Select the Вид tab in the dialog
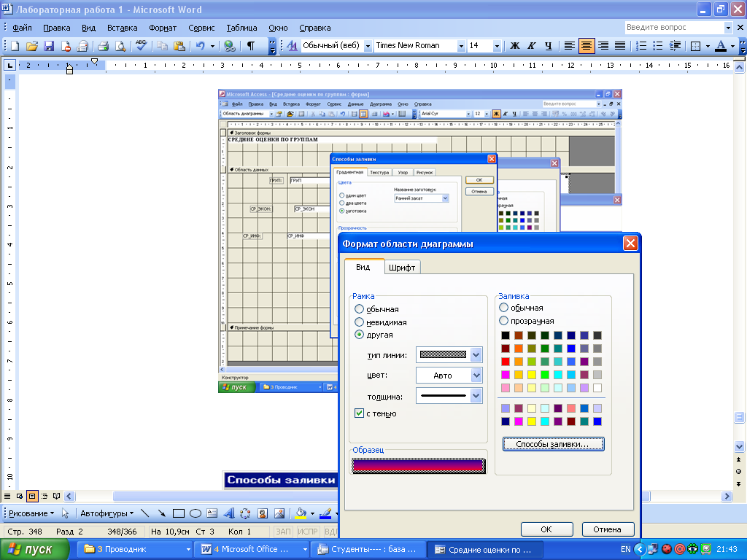The height and width of the screenshot is (560, 747). click(363, 267)
